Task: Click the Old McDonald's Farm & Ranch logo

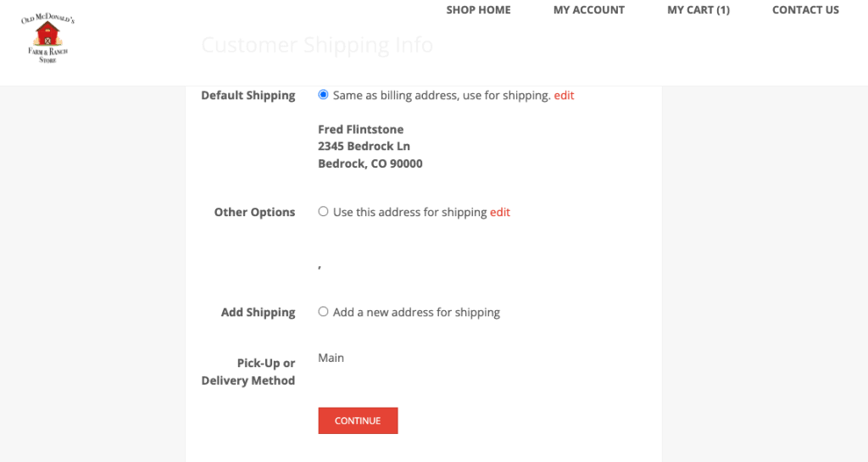Action: [47, 38]
